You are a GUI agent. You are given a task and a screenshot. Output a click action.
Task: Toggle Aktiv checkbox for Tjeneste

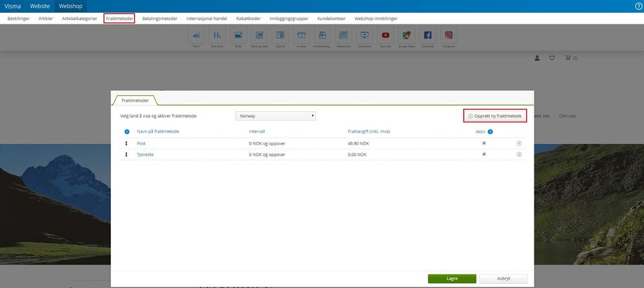[x=484, y=154]
